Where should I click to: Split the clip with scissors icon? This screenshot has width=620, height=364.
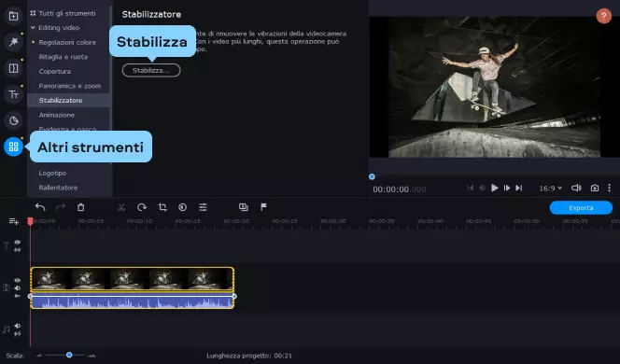point(121,207)
